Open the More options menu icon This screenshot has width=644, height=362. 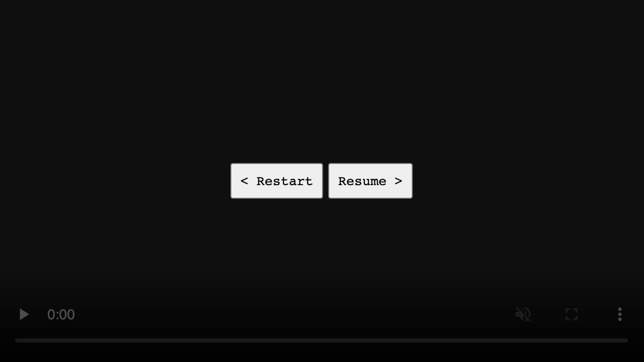point(620,314)
